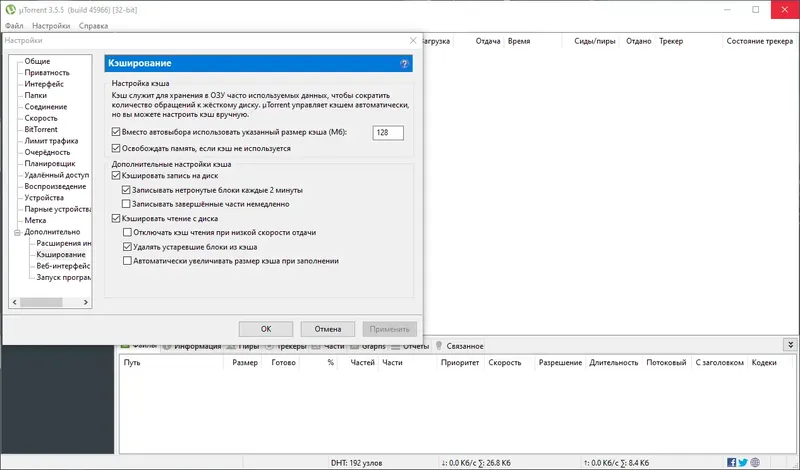Click DHT: 192 узлов status text

click(356, 463)
